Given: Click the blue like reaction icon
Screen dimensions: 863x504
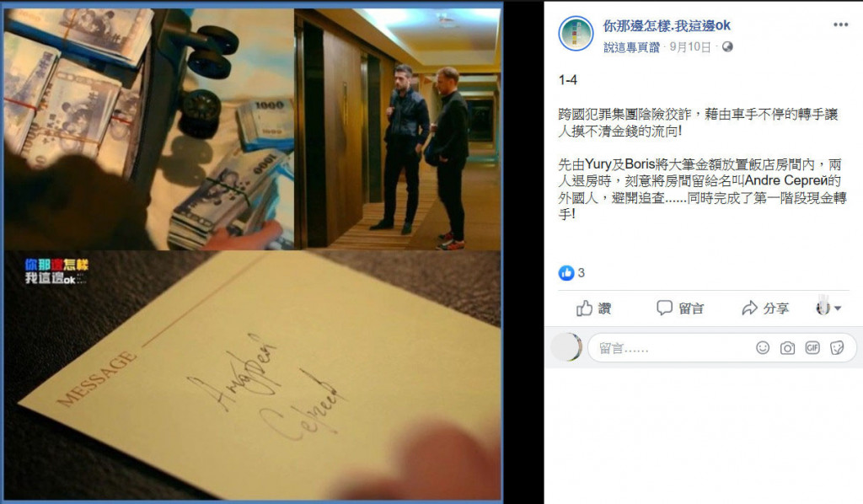Looking at the screenshot, I should pos(566,272).
